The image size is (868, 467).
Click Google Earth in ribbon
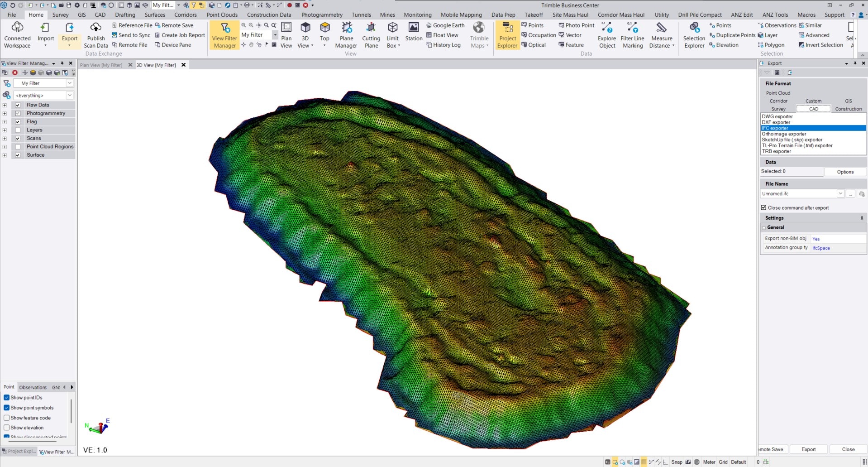(x=445, y=25)
